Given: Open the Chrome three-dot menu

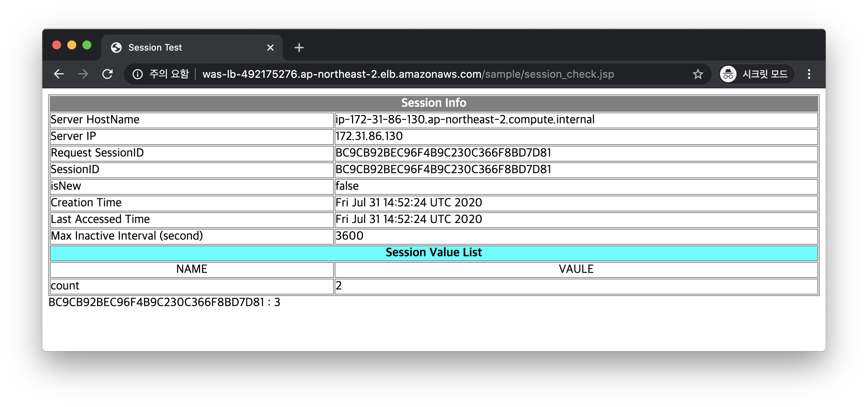Looking at the screenshot, I should pos(809,74).
